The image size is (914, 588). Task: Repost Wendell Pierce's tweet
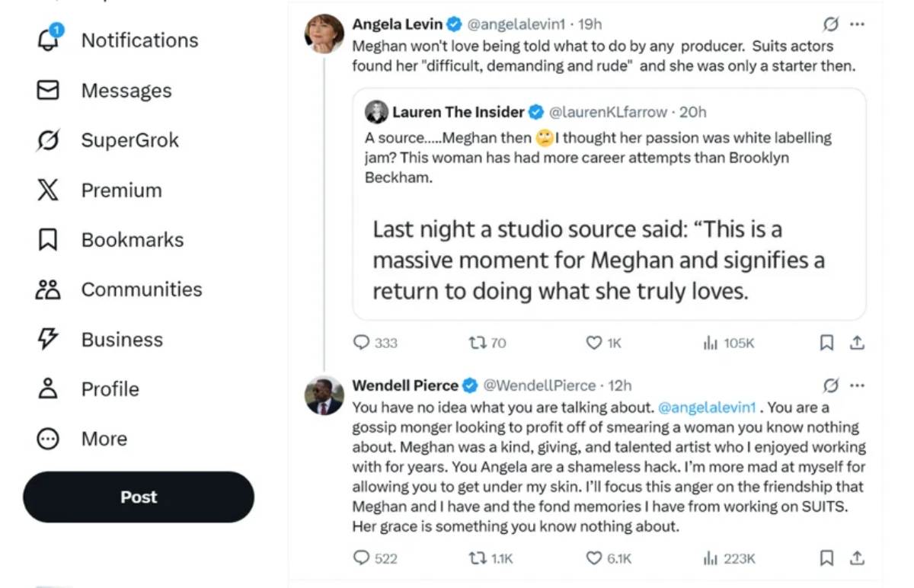tap(477, 558)
